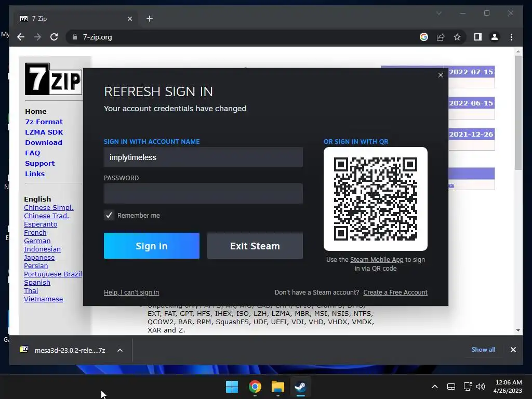Switch to the 7-Zip tab
532x399 pixels.
(x=75, y=19)
